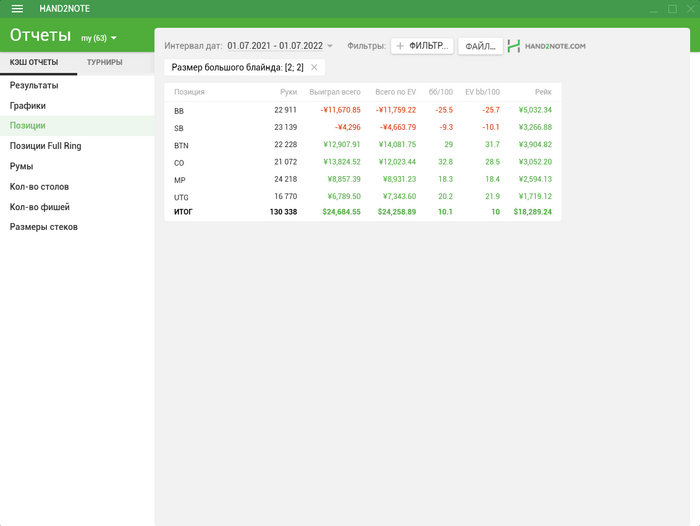Open the Размеры стеков report
700x526 pixels.
[x=77, y=227]
